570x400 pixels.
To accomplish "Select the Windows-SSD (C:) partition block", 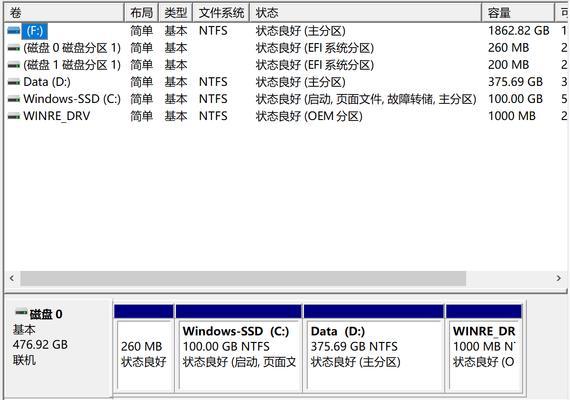I will pos(238,348).
